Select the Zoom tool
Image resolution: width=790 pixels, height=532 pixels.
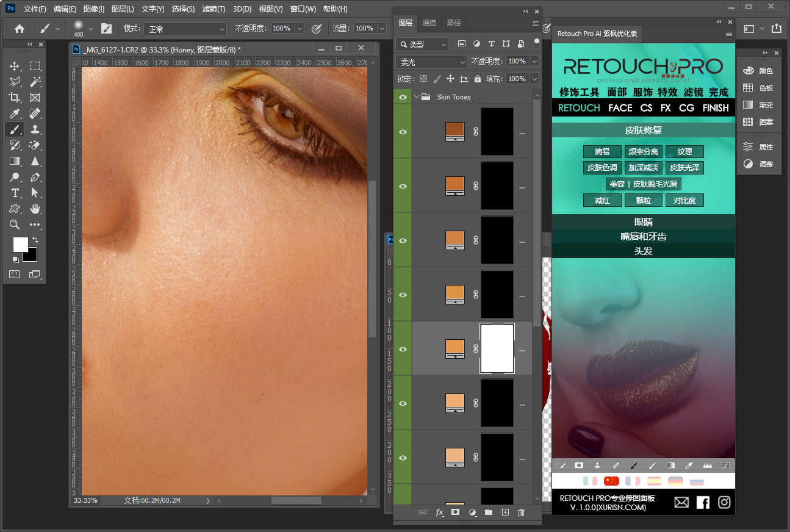pos(15,225)
